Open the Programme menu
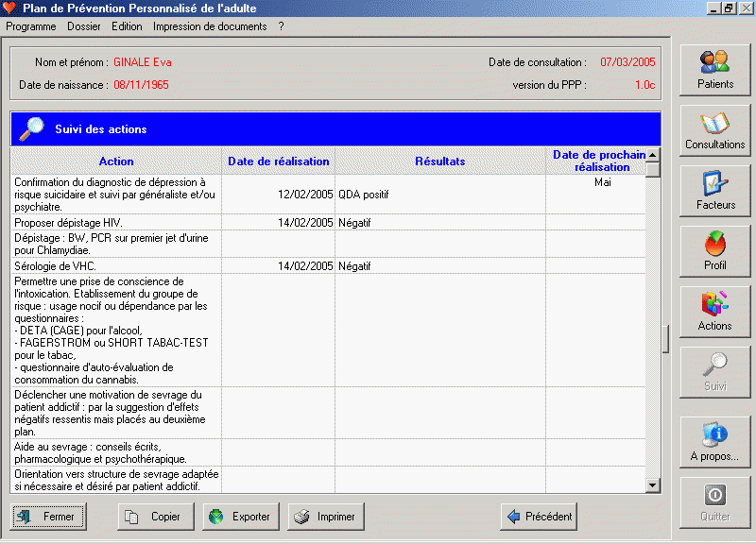 pos(31,26)
